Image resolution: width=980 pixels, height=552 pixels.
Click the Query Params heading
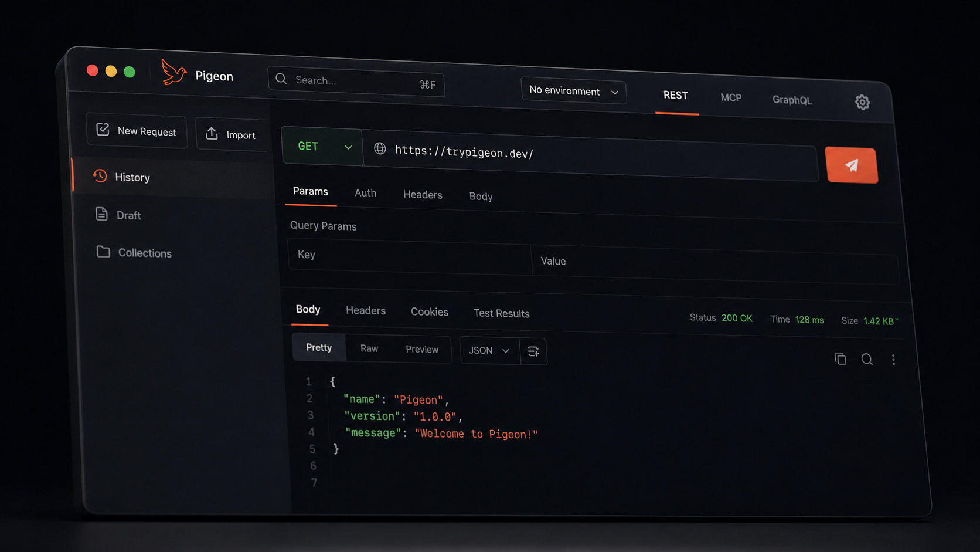[x=324, y=226]
